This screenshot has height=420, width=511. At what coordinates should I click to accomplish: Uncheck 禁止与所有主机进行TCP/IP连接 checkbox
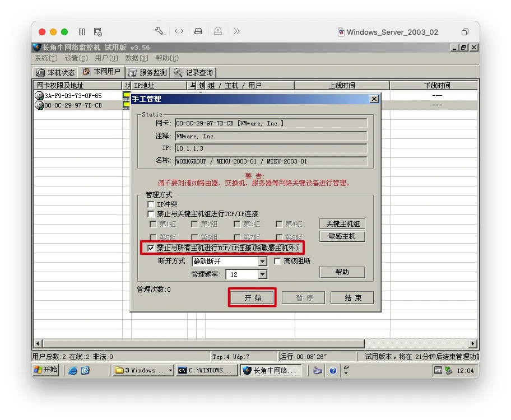[x=151, y=248]
